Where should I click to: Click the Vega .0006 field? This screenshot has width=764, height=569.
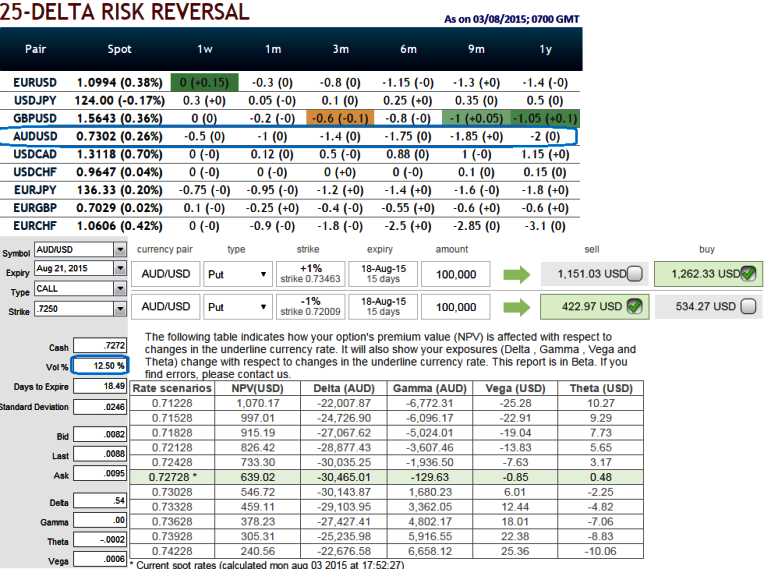100,559
